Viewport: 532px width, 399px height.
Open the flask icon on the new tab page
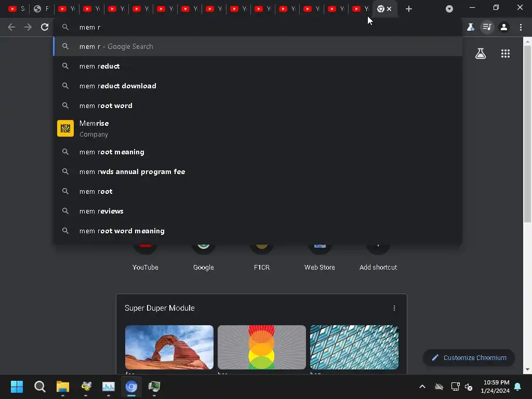pos(481,54)
